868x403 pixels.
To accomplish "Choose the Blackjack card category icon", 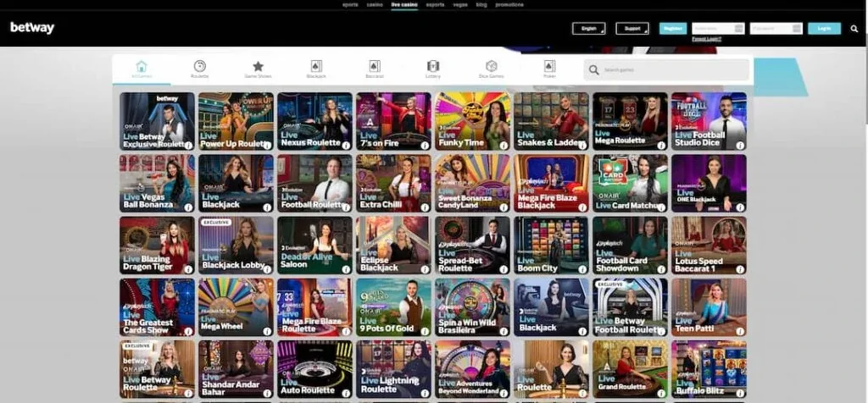I will tap(315, 67).
